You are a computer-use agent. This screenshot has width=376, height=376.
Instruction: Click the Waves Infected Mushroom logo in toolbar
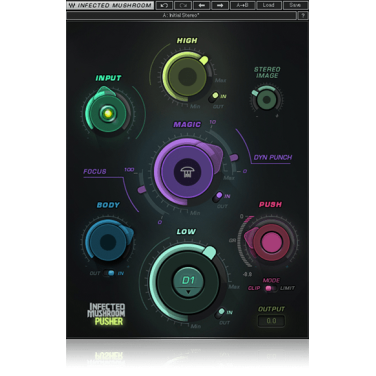click(110, 5)
